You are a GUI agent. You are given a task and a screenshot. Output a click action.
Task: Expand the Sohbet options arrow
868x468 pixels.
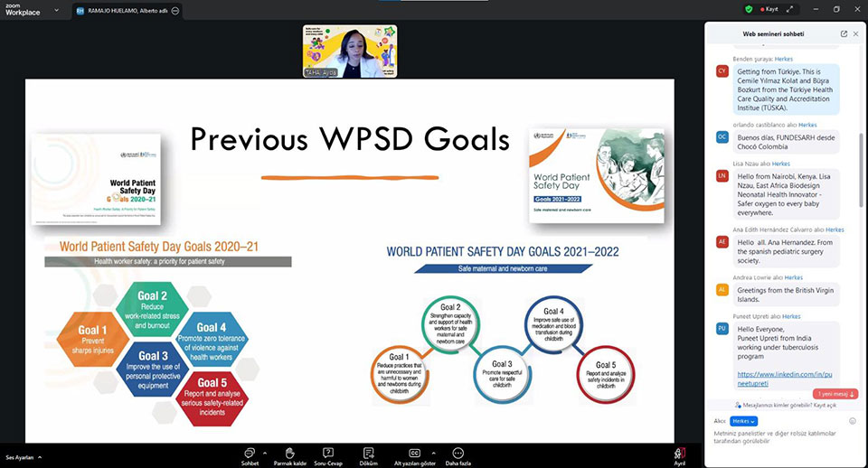(x=265, y=452)
